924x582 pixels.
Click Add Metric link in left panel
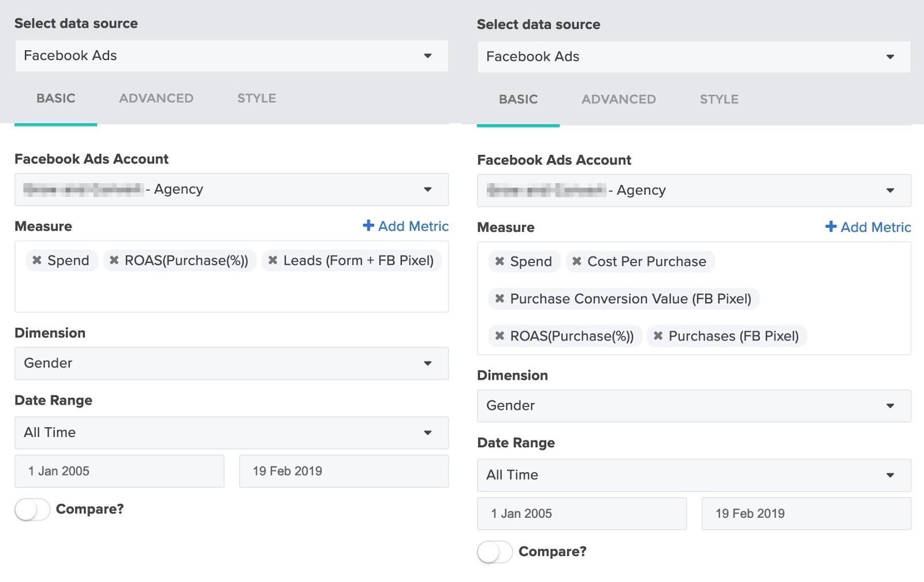click(405, 227)
